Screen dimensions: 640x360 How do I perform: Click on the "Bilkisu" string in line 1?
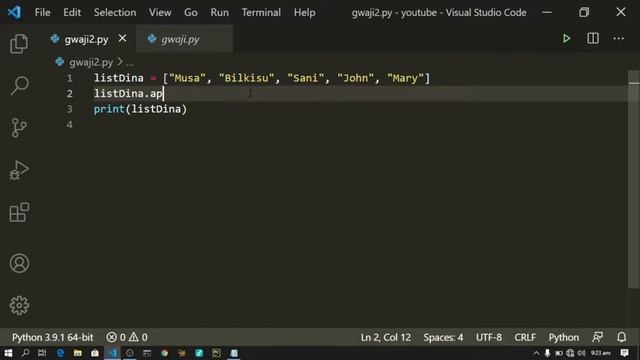click(x=246, y=78)
